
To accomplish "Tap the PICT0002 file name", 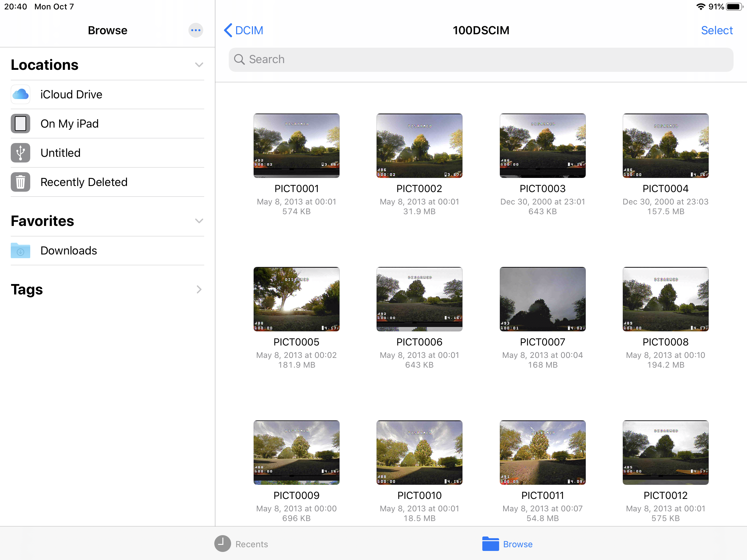I will 420,189.
